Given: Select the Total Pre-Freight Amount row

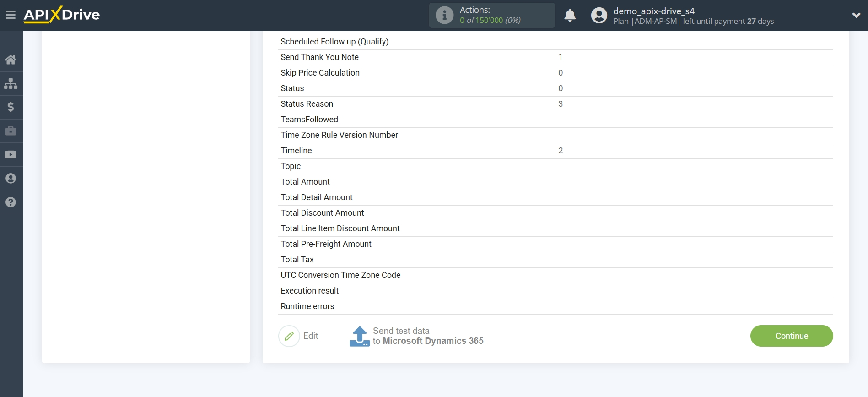Looking at the screenshot, I should tap(555, 244).
